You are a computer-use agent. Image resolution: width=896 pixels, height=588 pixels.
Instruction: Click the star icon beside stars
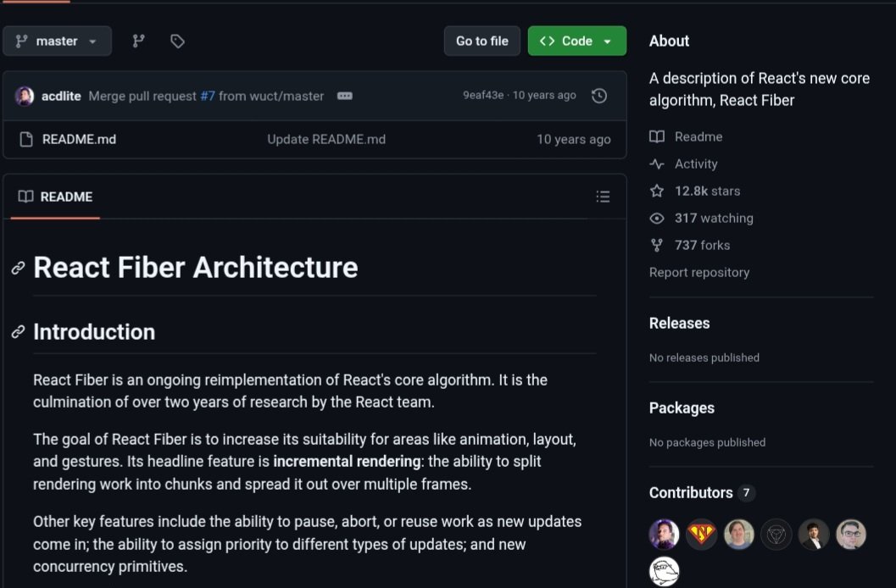point(657,191)
